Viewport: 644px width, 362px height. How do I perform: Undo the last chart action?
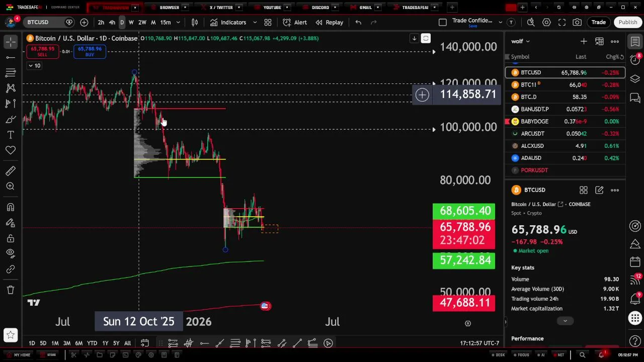click(x=358, y=22)
